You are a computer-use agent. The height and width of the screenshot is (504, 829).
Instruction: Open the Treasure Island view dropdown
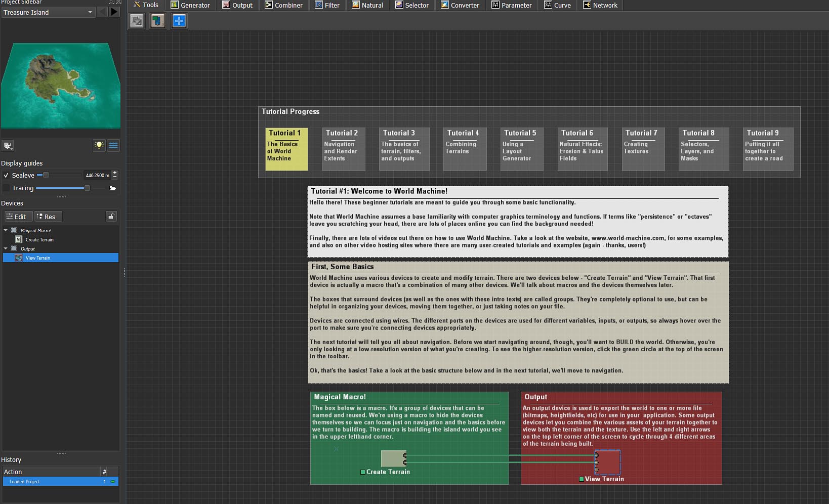coord(48,12)
